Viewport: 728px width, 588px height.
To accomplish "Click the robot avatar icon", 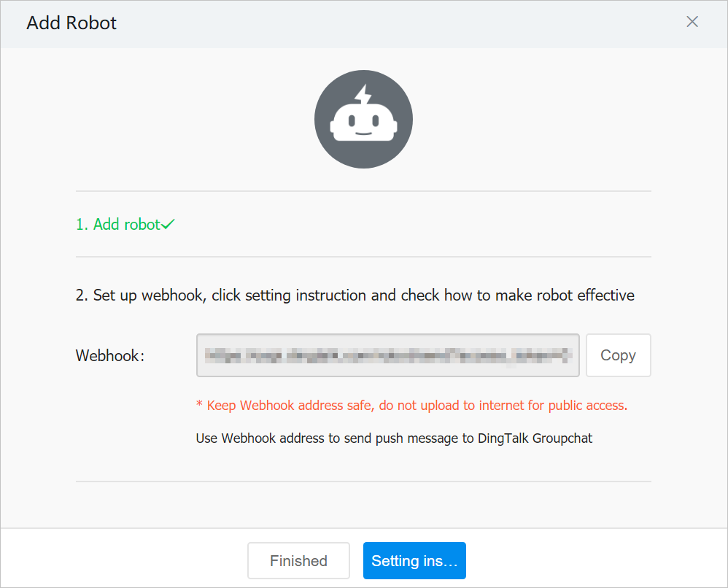I will tap(363, 120).
